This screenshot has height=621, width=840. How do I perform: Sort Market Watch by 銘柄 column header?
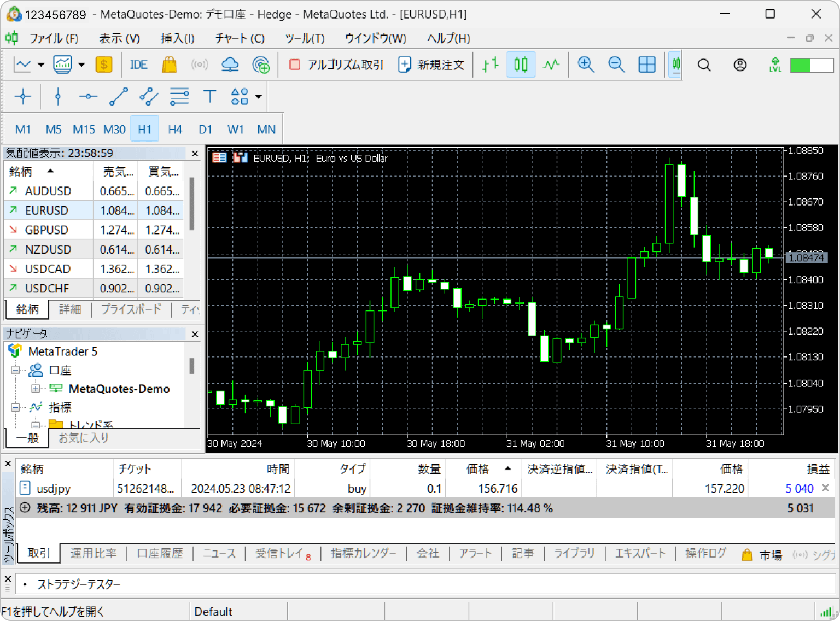[48, 172]
